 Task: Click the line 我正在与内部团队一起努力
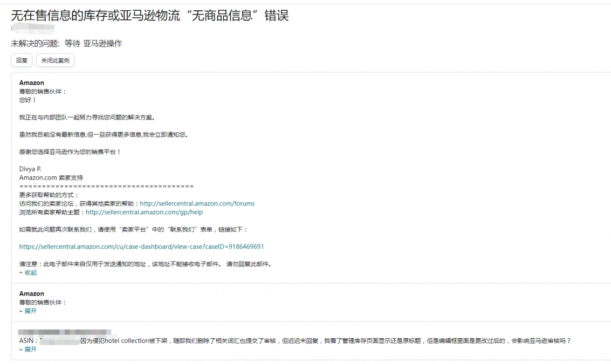coord(87,118)
